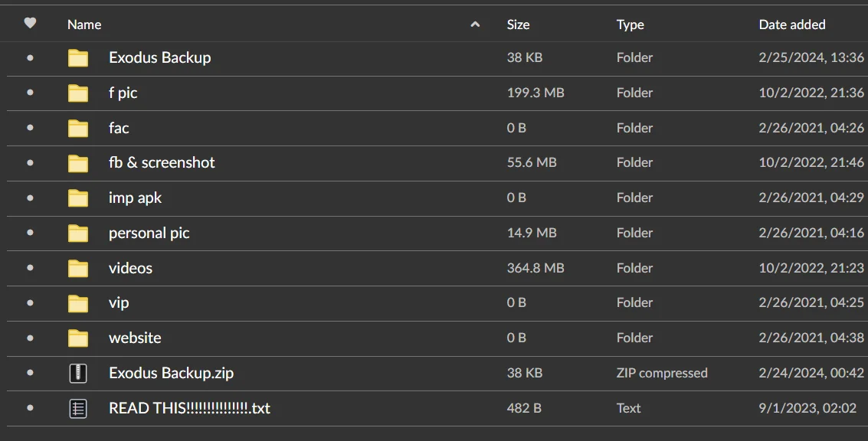868x441 pixels.
Task: Click the website folder icon
Action: tap(78, 338)
